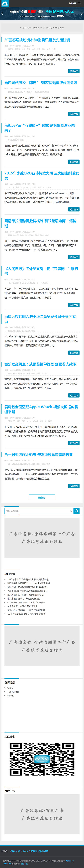Viewport: 84px width, 868px height.
Task: Click the site logo in the header
Action: 5,3
